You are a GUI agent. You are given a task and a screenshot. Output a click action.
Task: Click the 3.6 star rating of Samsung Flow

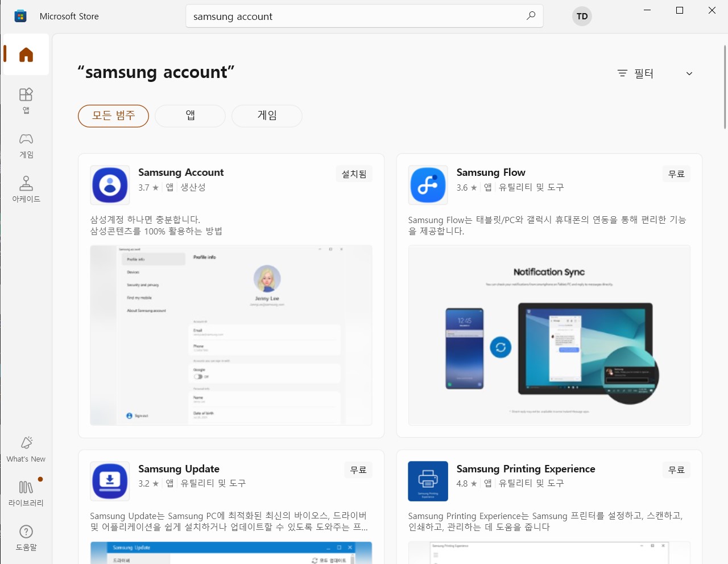[x=467, y=188]
